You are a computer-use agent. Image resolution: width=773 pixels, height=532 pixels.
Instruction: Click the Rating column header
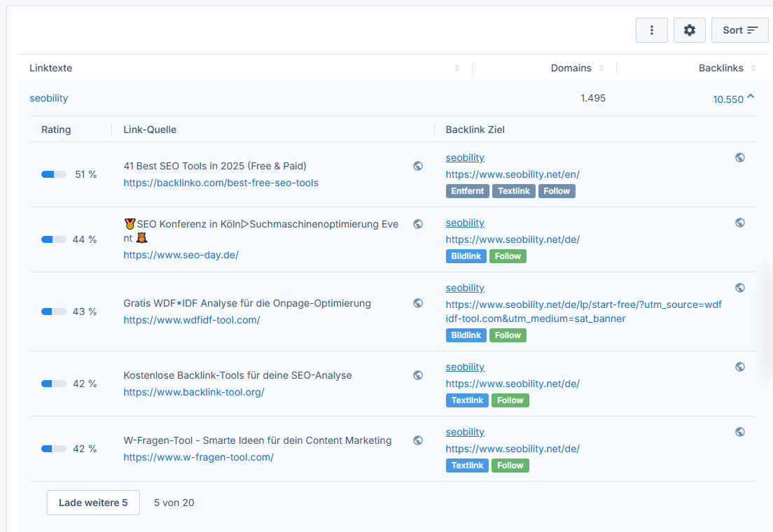click(56, 129)
